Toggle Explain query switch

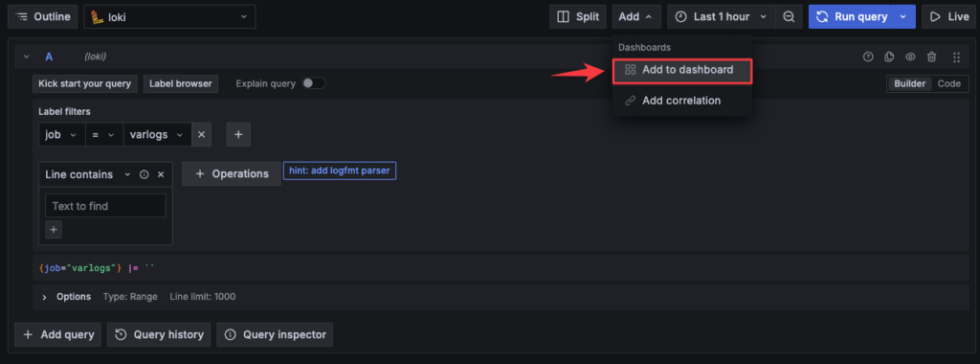point(314,83)
